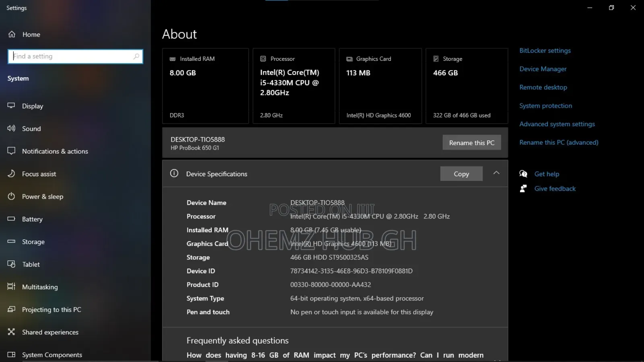Image resolution: width=644 pixels, height=362 pixels.
Task: Click the Get help link
Action: (547, 174)
